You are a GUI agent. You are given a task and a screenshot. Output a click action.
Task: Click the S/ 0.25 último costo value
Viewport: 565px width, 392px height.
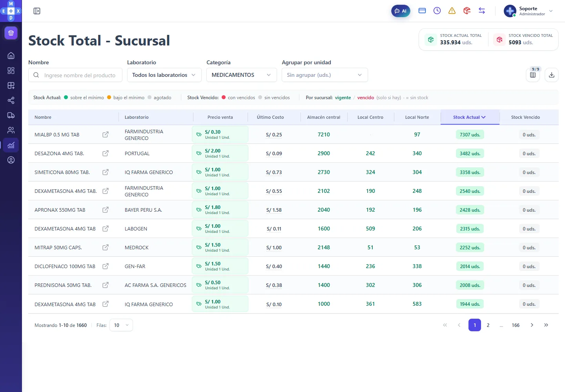[274, 134]
